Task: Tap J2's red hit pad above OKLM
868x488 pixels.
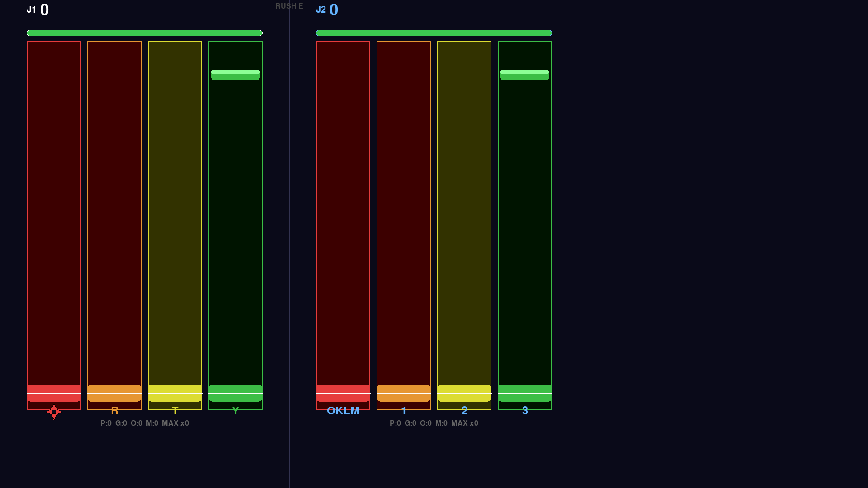Action: pyautogui.click(x=343, y=393)
